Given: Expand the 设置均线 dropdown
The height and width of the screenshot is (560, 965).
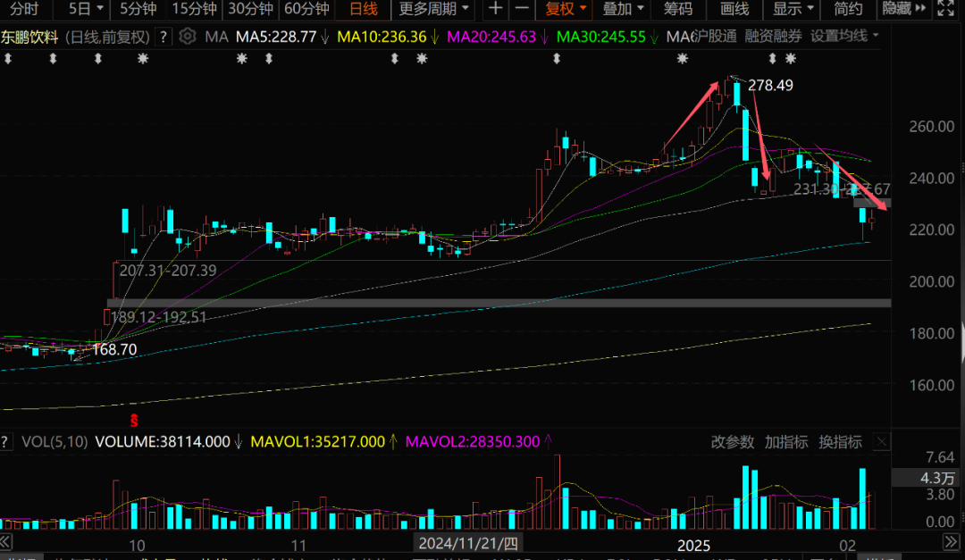Looking at the screenshot, I should [843, 37].
